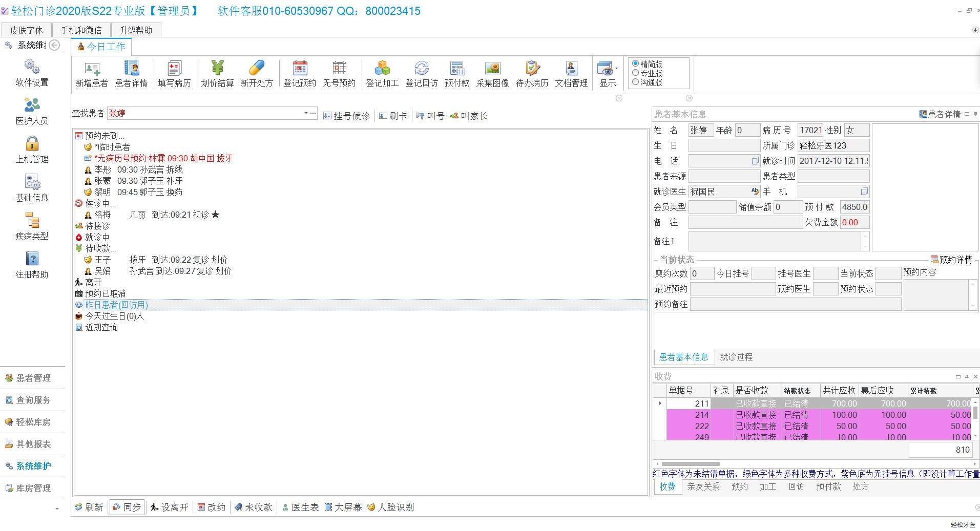980x531 pixels.
Task: Click the 预约详情 link
Action: click(951, 260)
